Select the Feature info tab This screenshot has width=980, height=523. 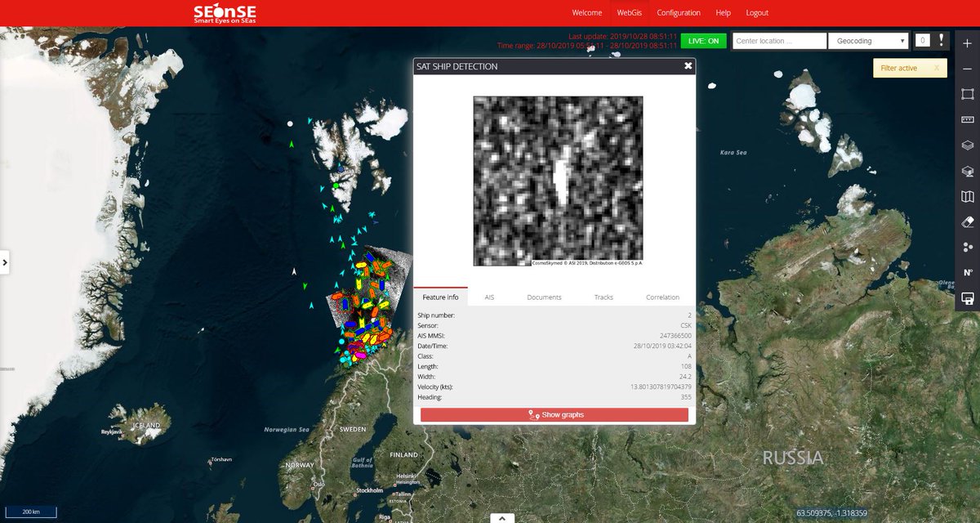click(x=441, y=297)
